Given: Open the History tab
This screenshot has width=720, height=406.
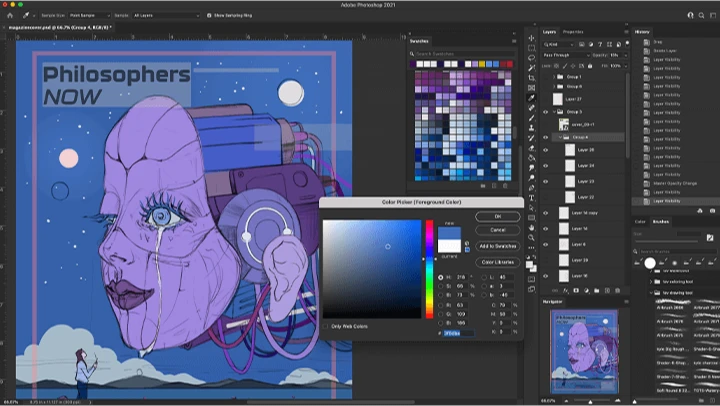Looking at the screenshot, I should pos(642,32).
